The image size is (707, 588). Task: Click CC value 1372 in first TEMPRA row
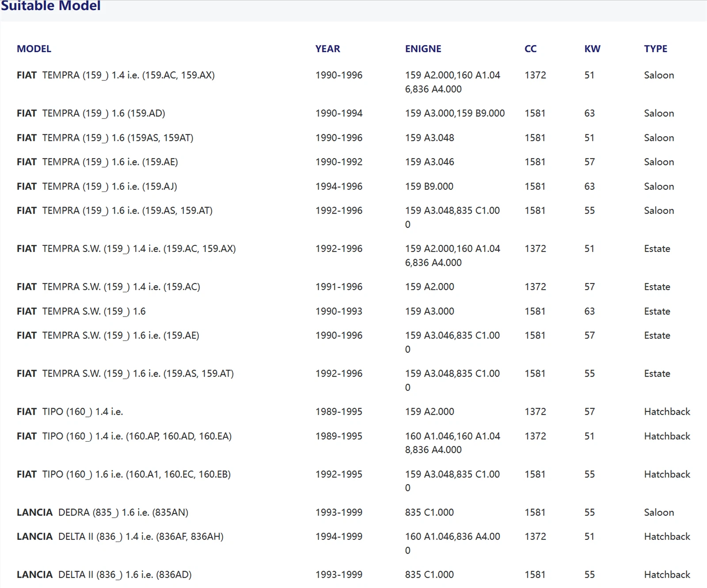(535, 75)
